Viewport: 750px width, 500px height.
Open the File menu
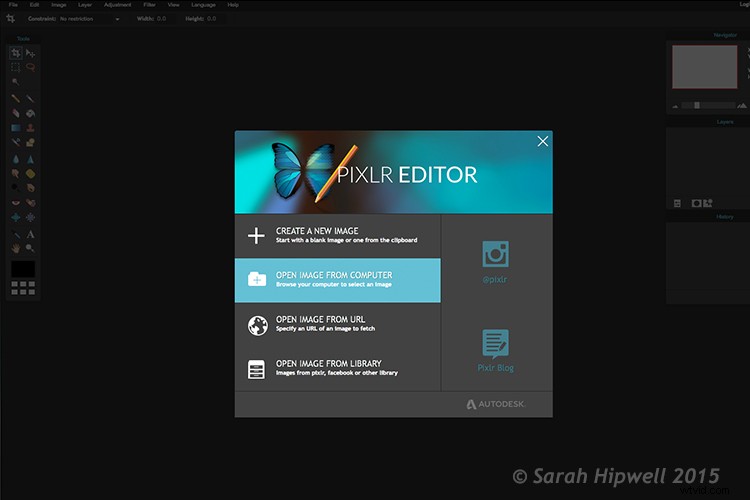pyautogui.click(x=13, y=5)
